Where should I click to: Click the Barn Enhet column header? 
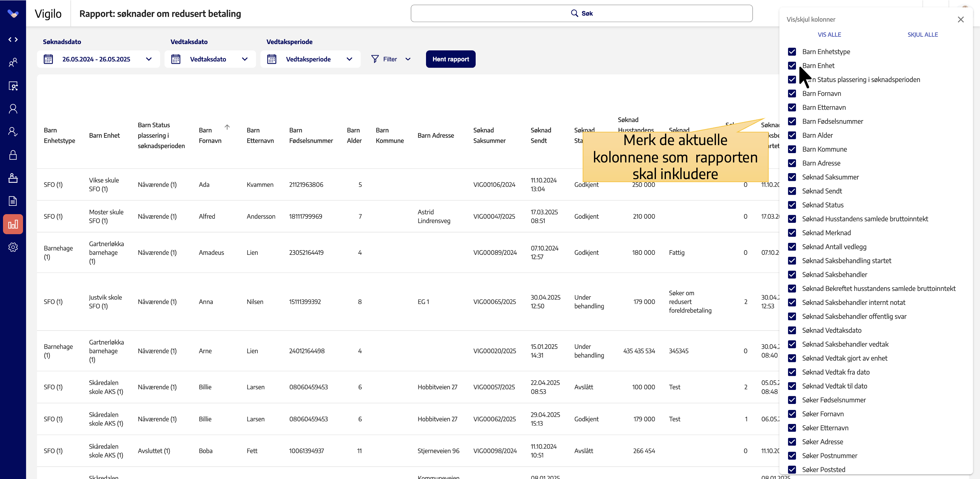click(x=104, y=135)
